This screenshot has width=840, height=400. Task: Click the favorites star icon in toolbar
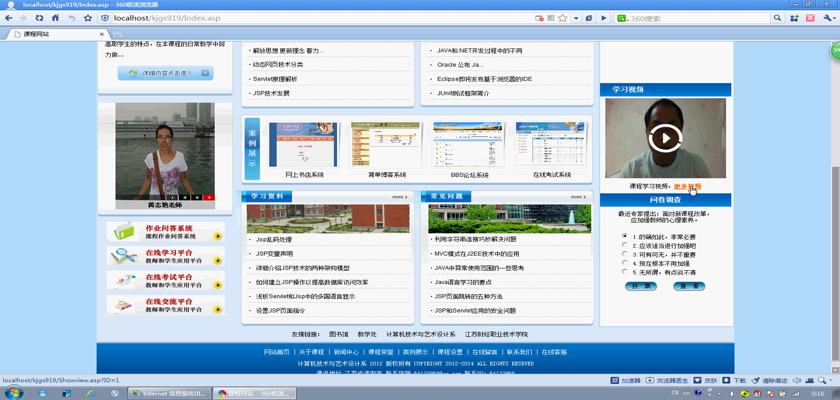coord(88,18)
